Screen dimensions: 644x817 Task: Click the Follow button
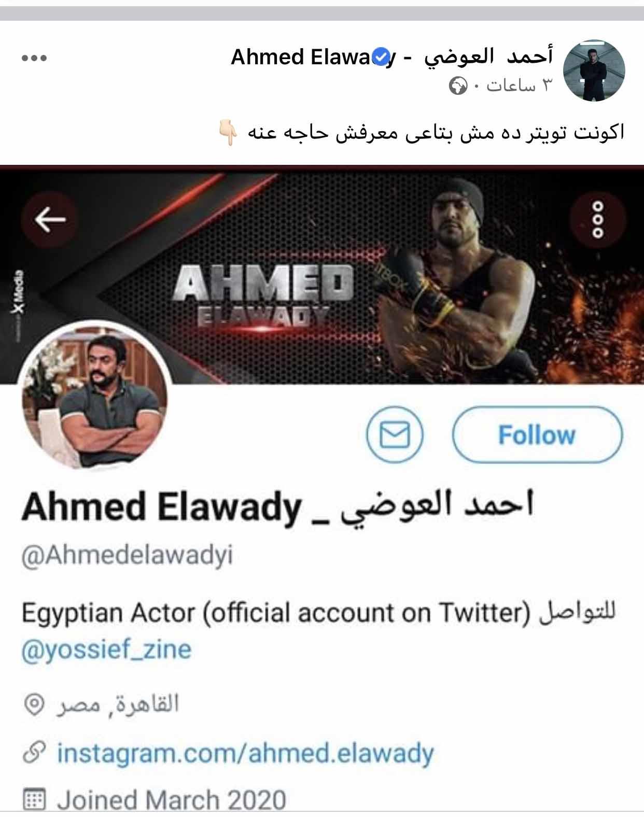[537, 434]
